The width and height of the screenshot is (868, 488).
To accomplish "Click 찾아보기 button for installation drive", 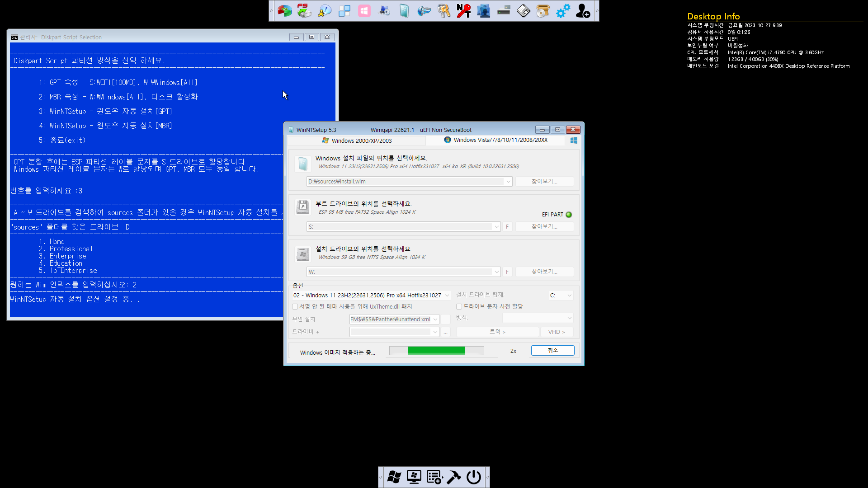I will point(544,272).
